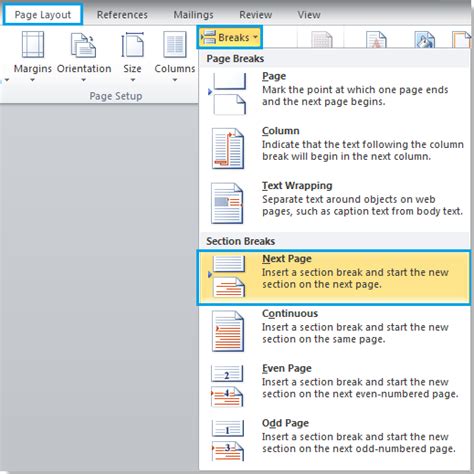Click text 'Mark the point at which one page ends'
The image size is (474, 474).
tap(355, 90)
